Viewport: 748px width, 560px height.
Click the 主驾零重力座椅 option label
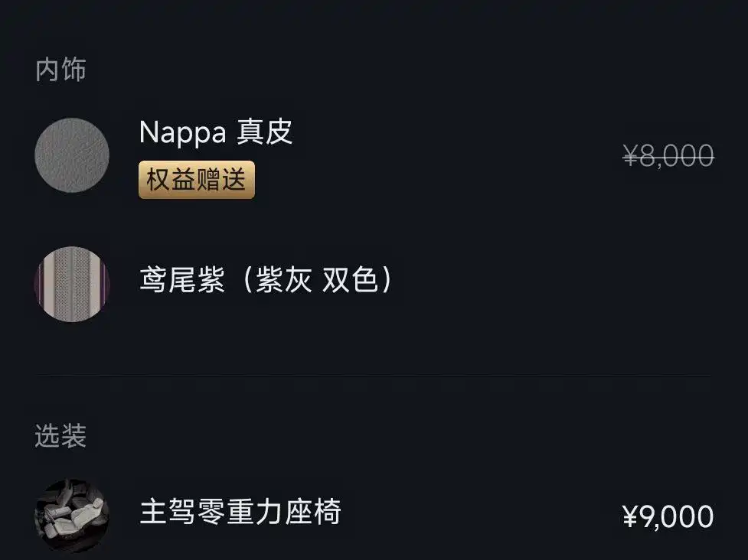click(x=240, y=511)
